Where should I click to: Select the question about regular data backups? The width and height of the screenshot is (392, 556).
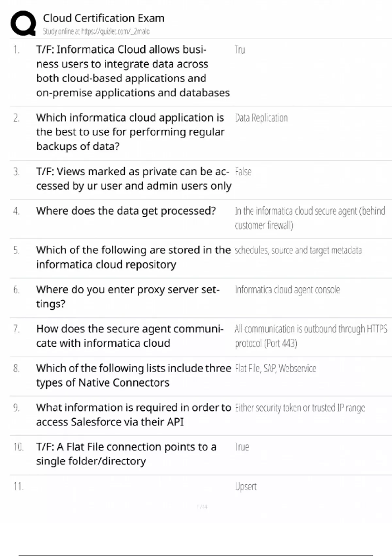[130, 132]
